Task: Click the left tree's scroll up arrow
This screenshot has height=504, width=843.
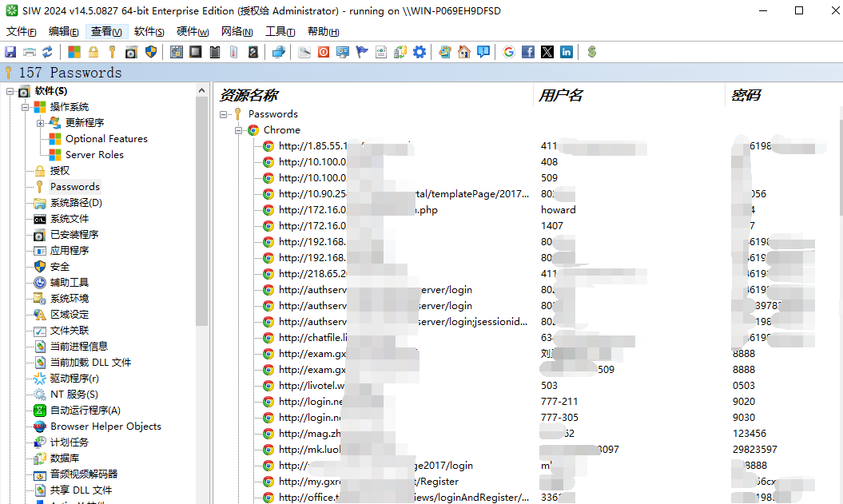Action: point(202,90)
